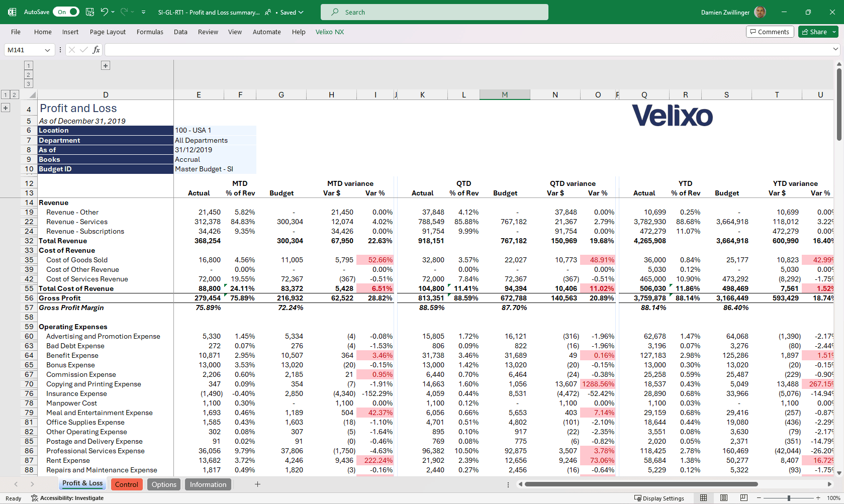The image size is (844, 504).
Task: Click the Save icon in title bar
Action: click(x=90, y=12)
